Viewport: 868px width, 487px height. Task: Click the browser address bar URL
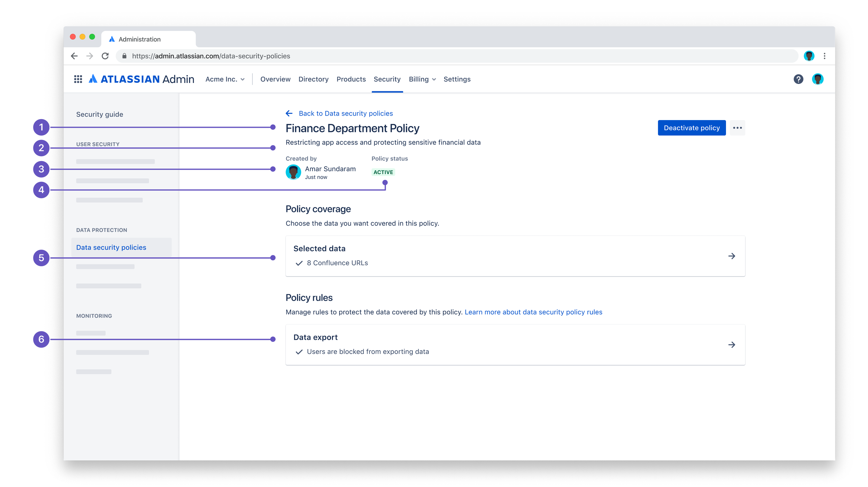211,56
